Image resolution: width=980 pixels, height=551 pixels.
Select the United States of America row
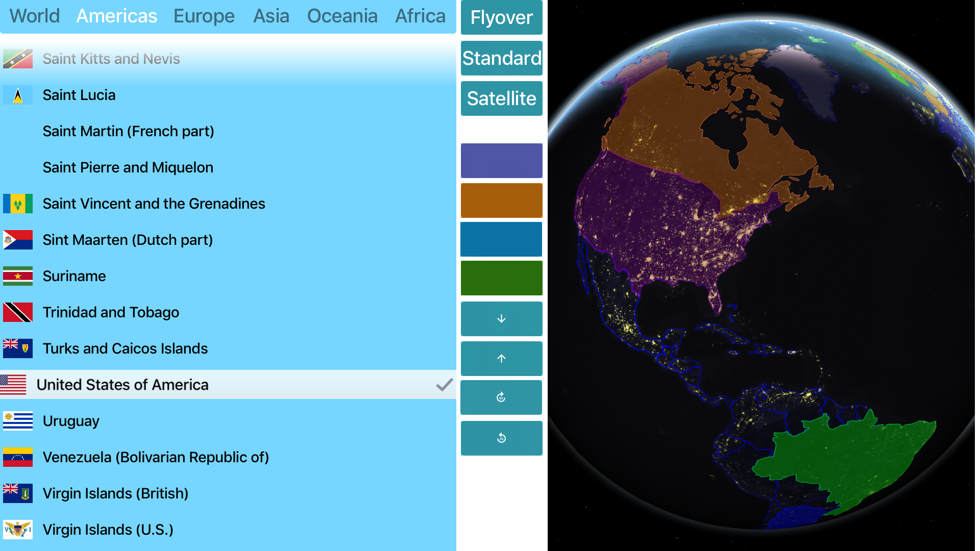(228, 385)
